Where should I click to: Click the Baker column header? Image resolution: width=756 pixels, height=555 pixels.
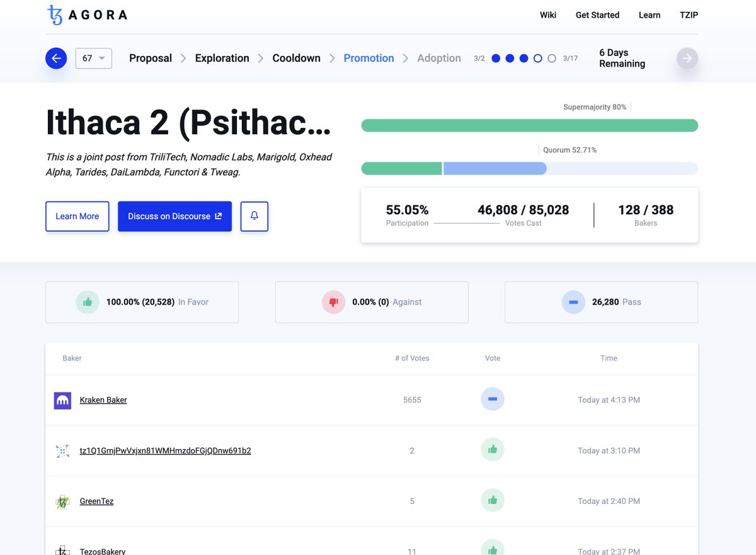tap(72, 358)
